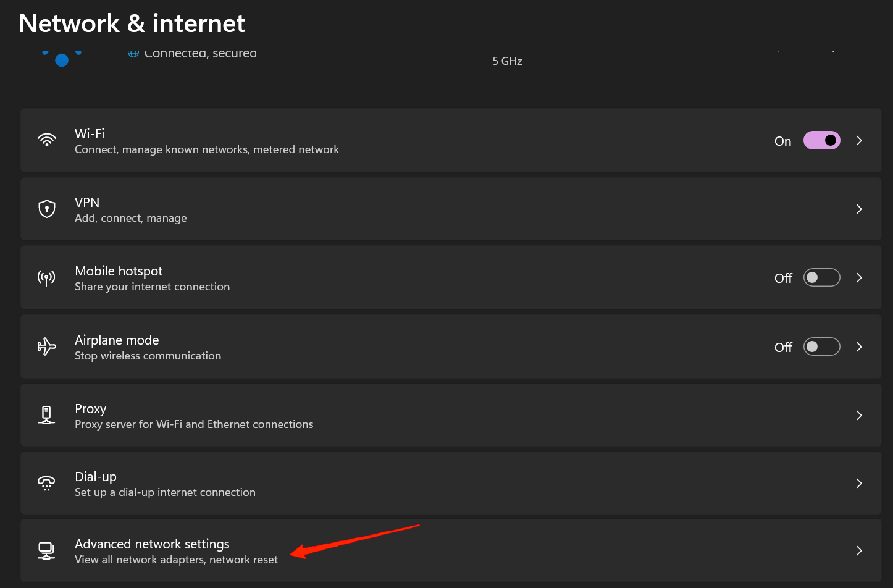Screen dimensions: 893x588
Task: Select the Proxy title text
Action: pos(91,409)
